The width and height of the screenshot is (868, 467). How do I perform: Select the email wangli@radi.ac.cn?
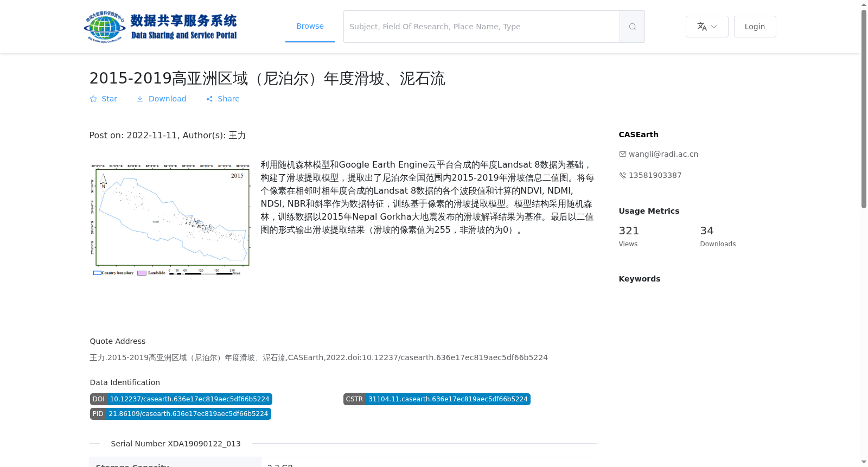663,154
